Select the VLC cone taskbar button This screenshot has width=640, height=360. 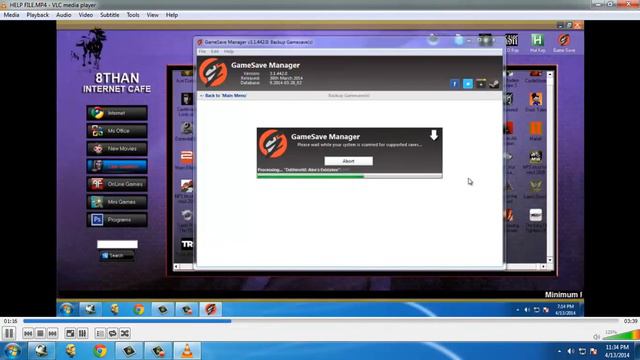pos(187,351)
